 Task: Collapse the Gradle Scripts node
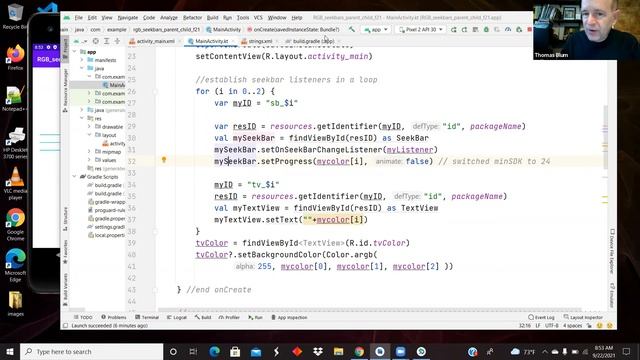click(75, 177)
